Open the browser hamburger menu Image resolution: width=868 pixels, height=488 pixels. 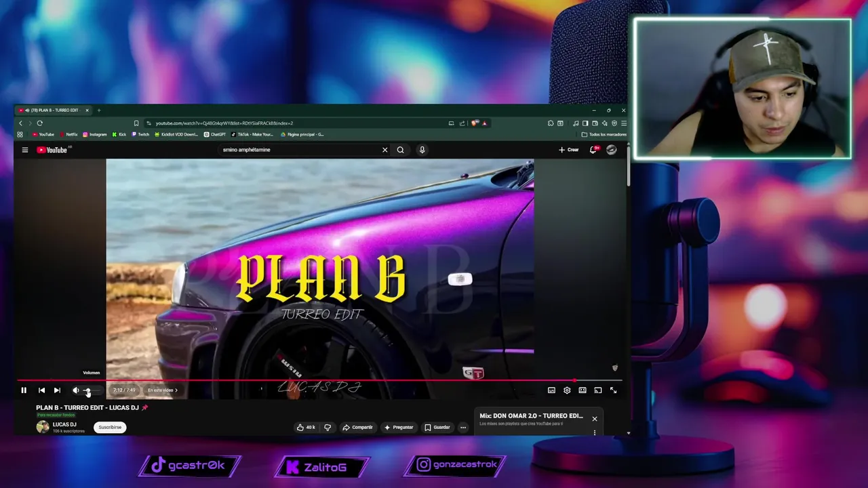coord(624,123)
